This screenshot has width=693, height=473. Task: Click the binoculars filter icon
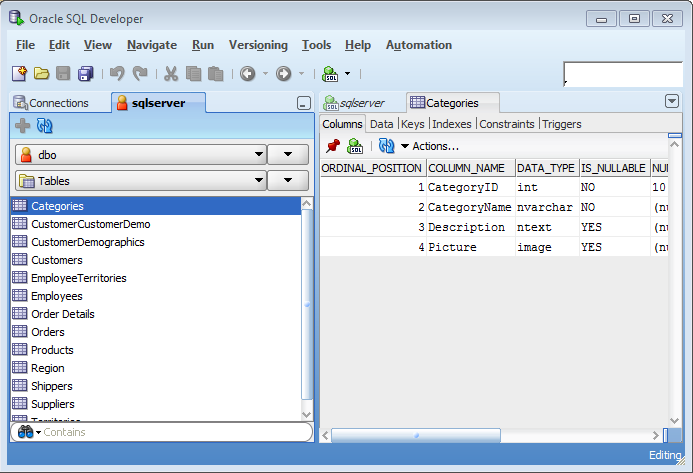[x=26, y=432]
